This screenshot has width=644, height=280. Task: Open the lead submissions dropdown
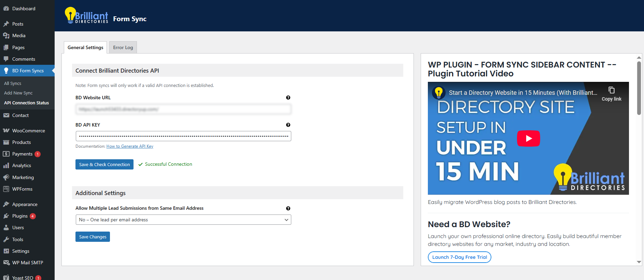click(x=183, y=220)
